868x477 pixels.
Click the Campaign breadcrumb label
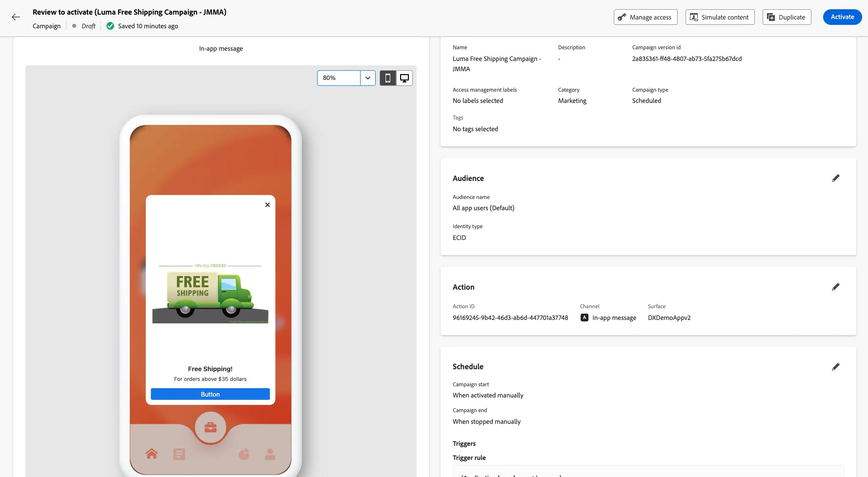click(47, 26)
